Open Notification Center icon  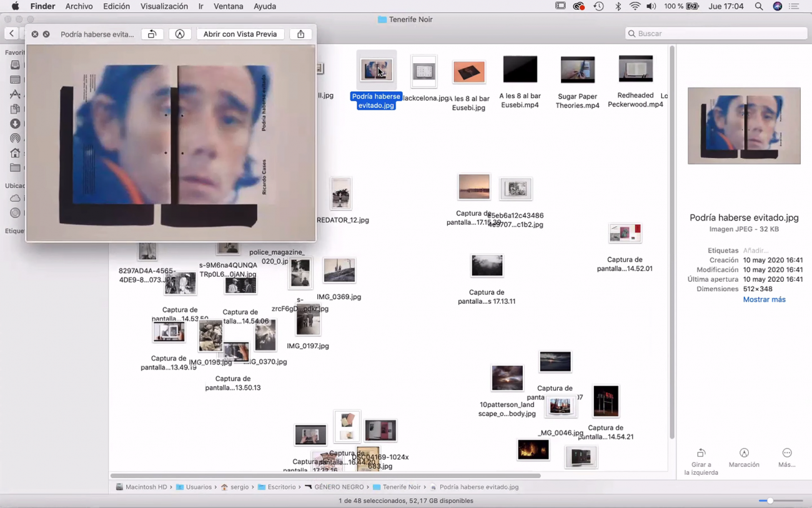795,6
